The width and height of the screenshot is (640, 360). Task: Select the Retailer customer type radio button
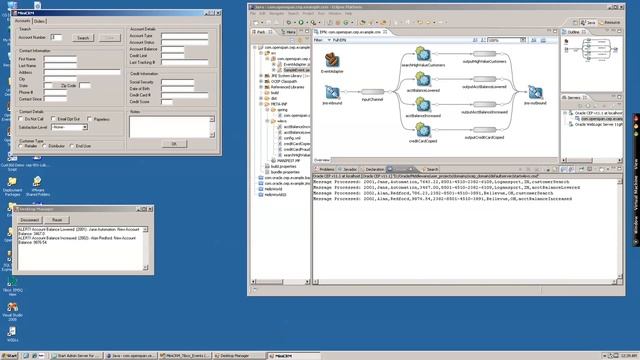pos(20,146)
